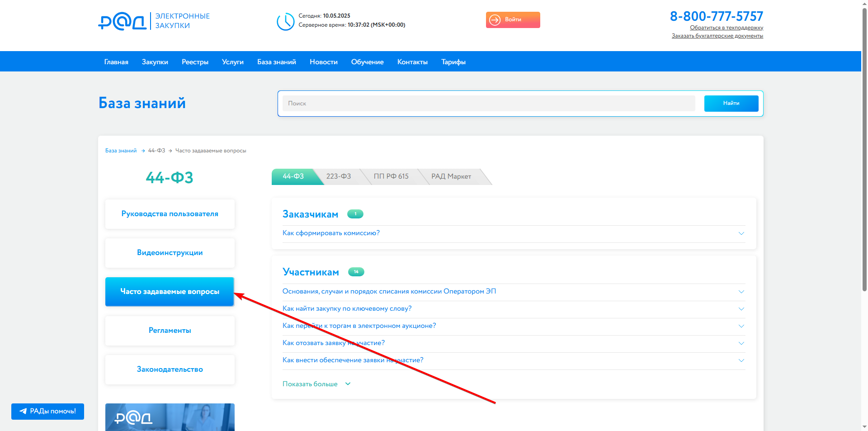Open 'Как внести обеспечение заявки на участие?'

[353, 360]
